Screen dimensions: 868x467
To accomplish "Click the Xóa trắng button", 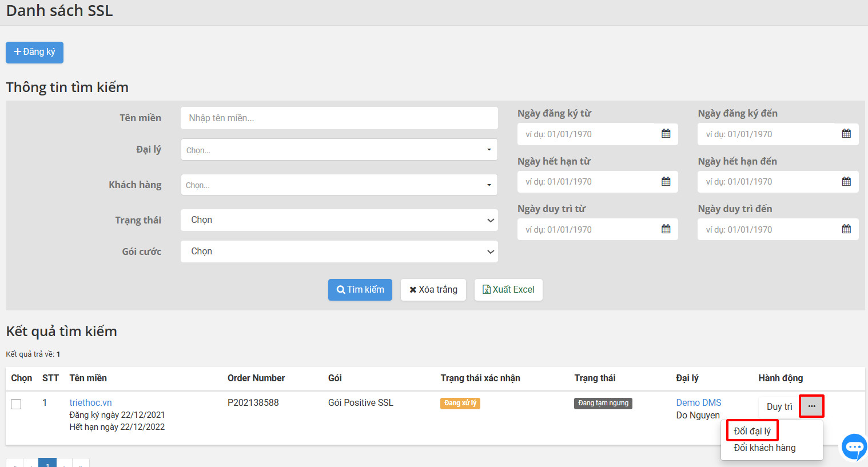I will pyautogui.click(x=433, y=290).
